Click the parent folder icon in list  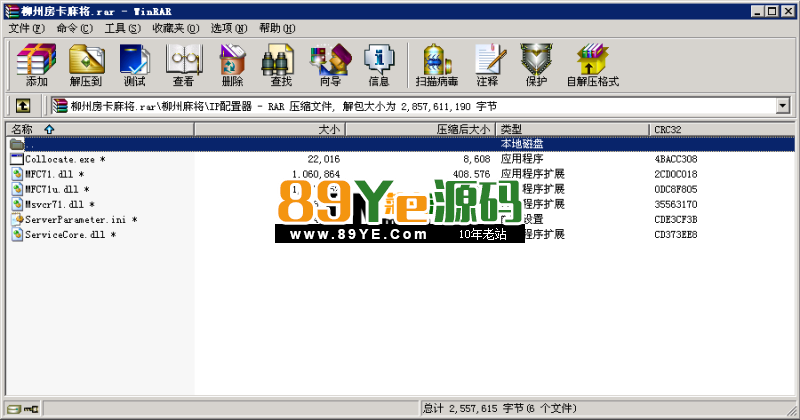pyautogui.click(x=17, y=144)
